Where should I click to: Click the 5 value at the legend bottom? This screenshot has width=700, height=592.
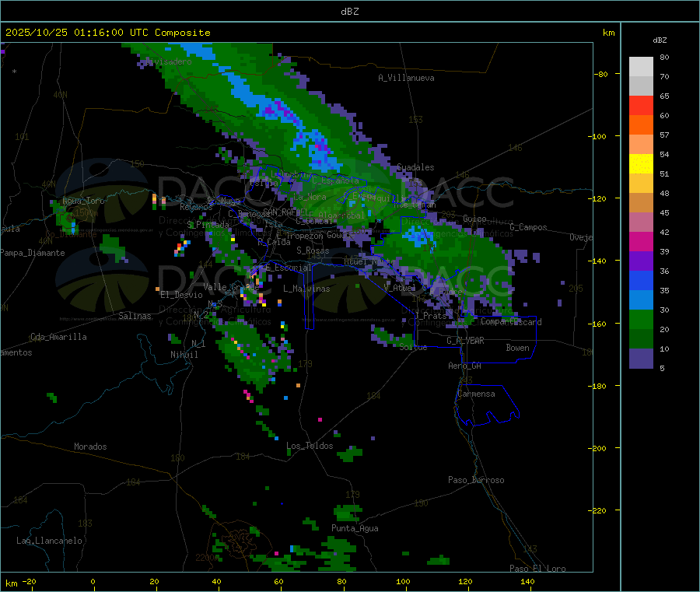[662, 368]
